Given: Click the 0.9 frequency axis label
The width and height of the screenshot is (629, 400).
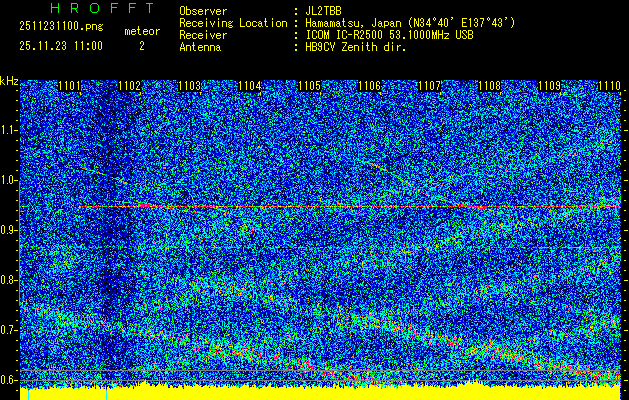Looking at the screenshot, I should [9, 230].
